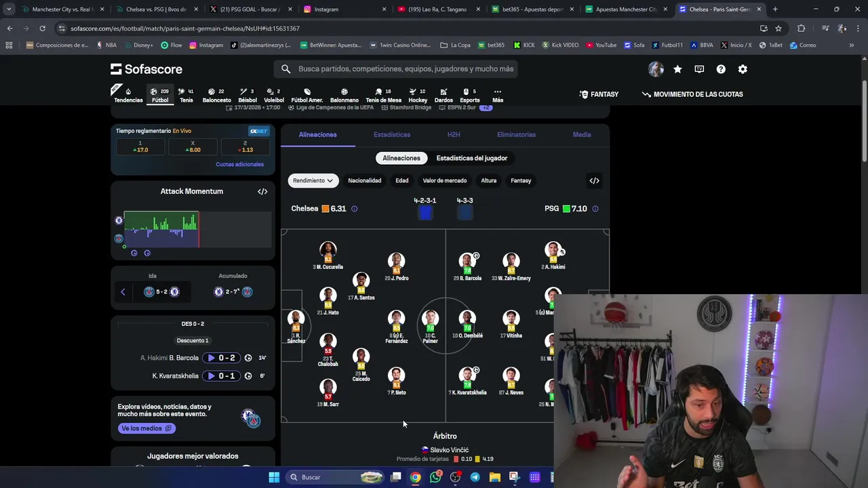868x488 pixels.
Task: Toggle the Alineaciones pill view
Action: pyautogui.click(x=401, y=158)
